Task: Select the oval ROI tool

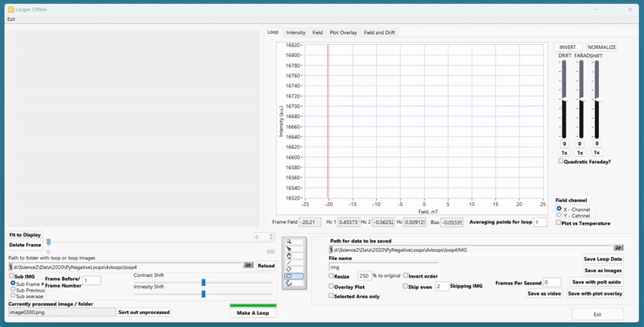Action: tap(294, 276)
